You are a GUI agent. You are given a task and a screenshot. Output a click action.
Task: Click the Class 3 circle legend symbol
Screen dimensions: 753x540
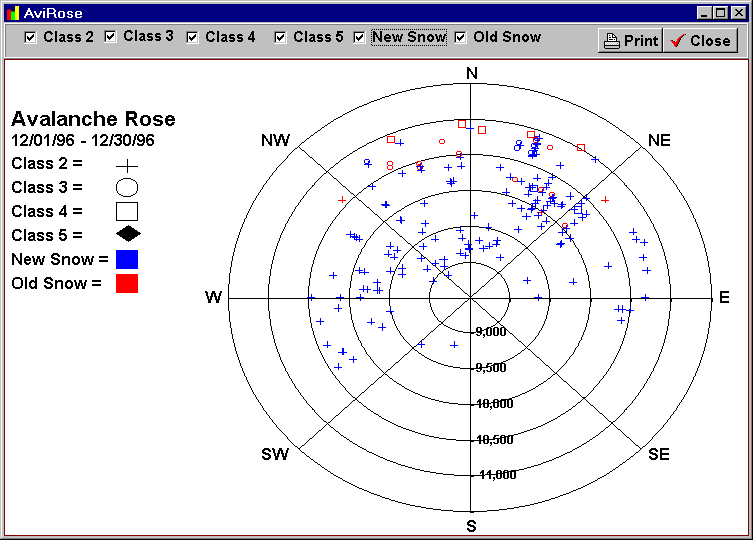pyautogui.click(x=127, y=187)
